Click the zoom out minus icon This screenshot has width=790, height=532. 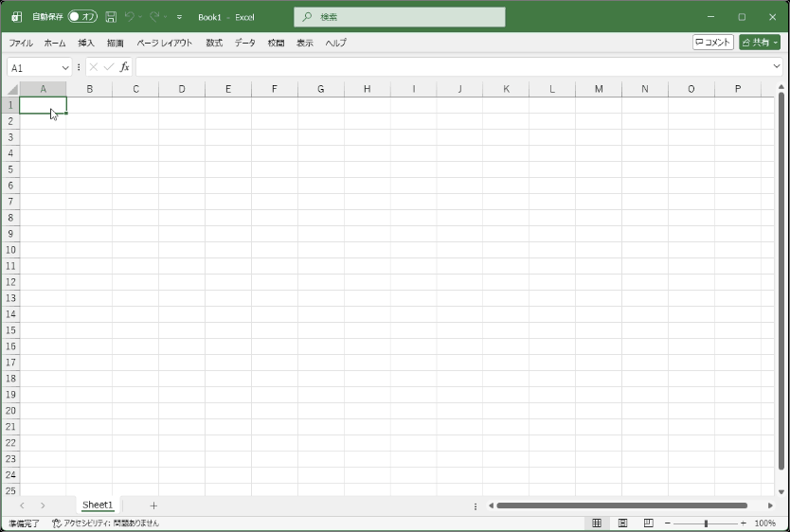pos(668,523)
